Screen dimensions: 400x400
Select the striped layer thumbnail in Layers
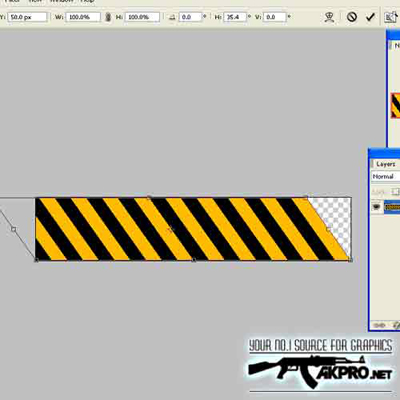(x=392, y=207)
